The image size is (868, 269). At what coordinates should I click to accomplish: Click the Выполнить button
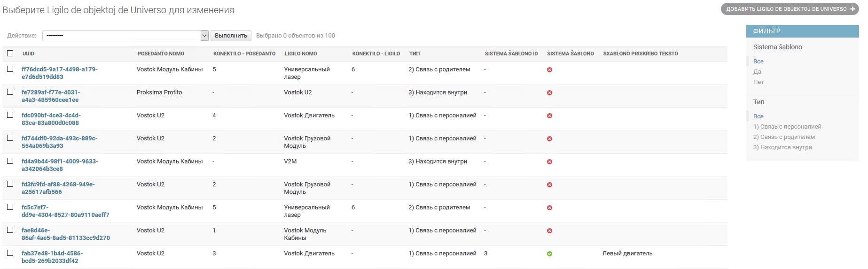tap(231, 36)
